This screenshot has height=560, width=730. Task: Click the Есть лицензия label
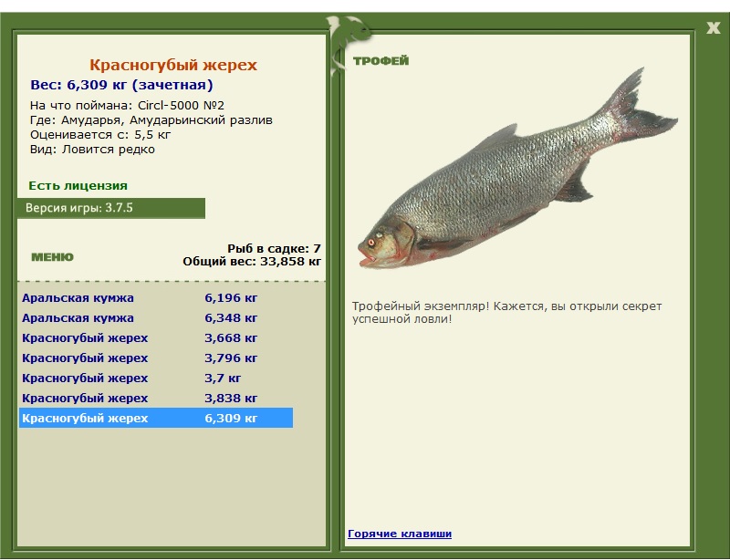pyautogui.click(x=78, y=186)
